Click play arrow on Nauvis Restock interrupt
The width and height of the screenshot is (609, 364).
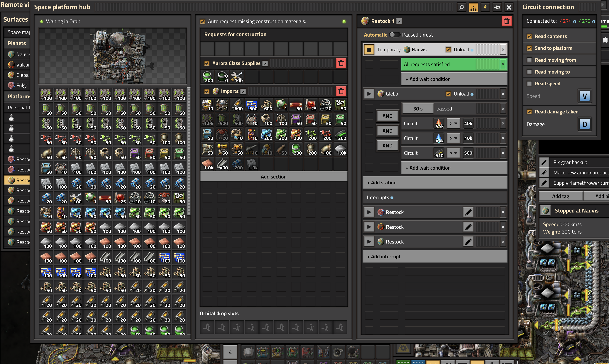click(369, 242)
